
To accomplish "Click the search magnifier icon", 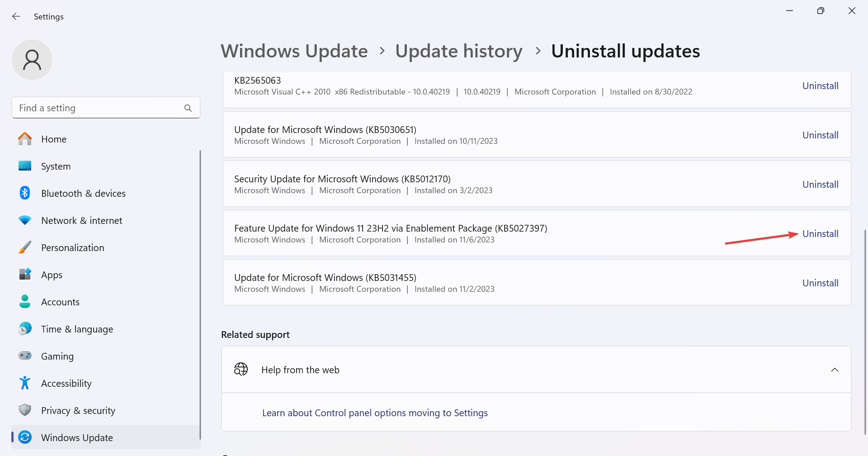I will point(188,108).
